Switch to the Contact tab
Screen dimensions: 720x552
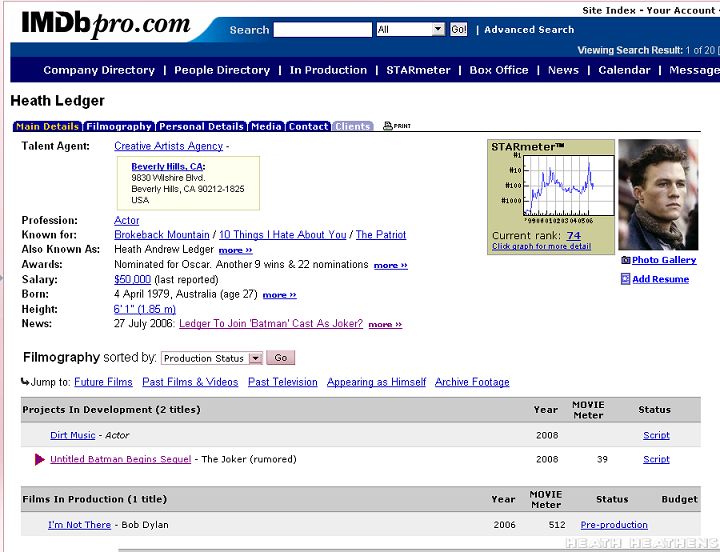click(308, 126)
